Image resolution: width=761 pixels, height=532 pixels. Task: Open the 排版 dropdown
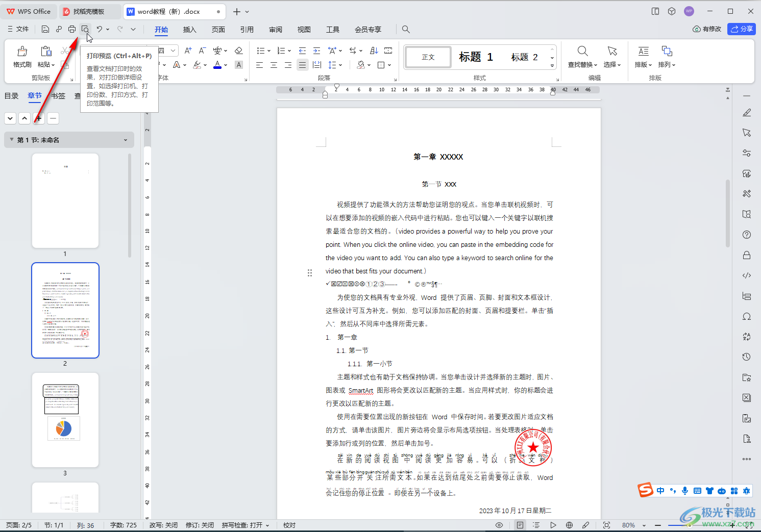(643, 65)
